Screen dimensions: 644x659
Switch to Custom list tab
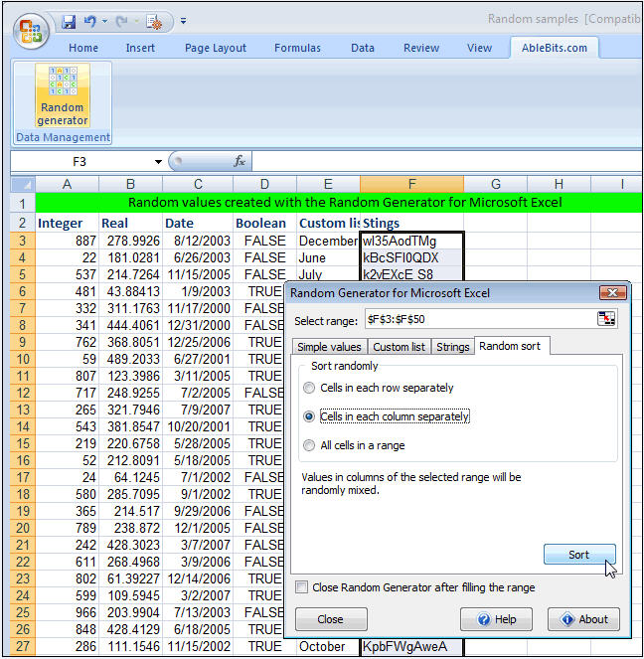click(400, 347)
